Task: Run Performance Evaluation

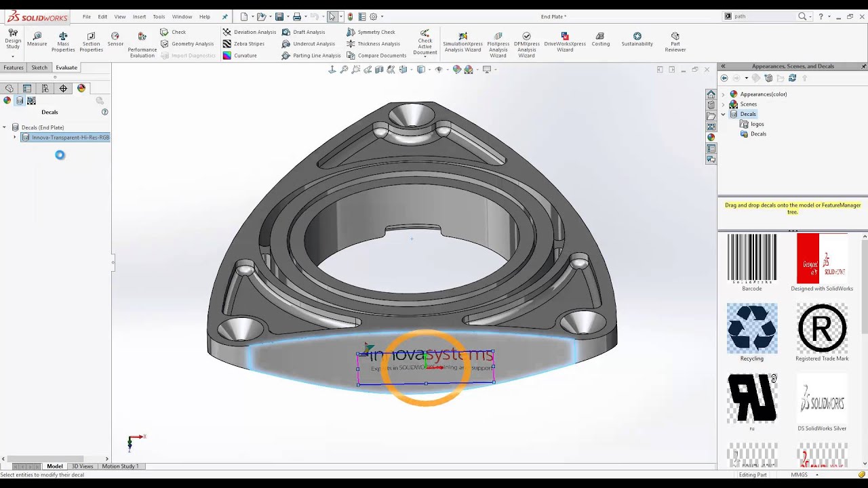Action: point(142,45)
